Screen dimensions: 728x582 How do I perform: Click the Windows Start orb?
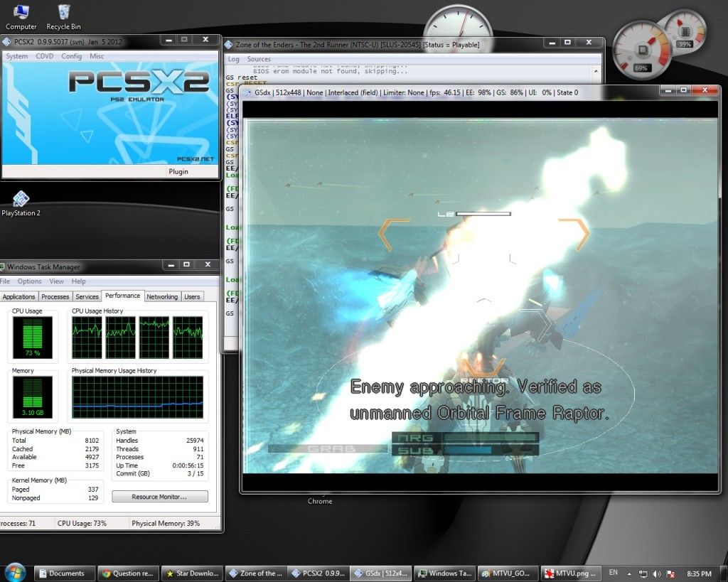pos(15,572)
